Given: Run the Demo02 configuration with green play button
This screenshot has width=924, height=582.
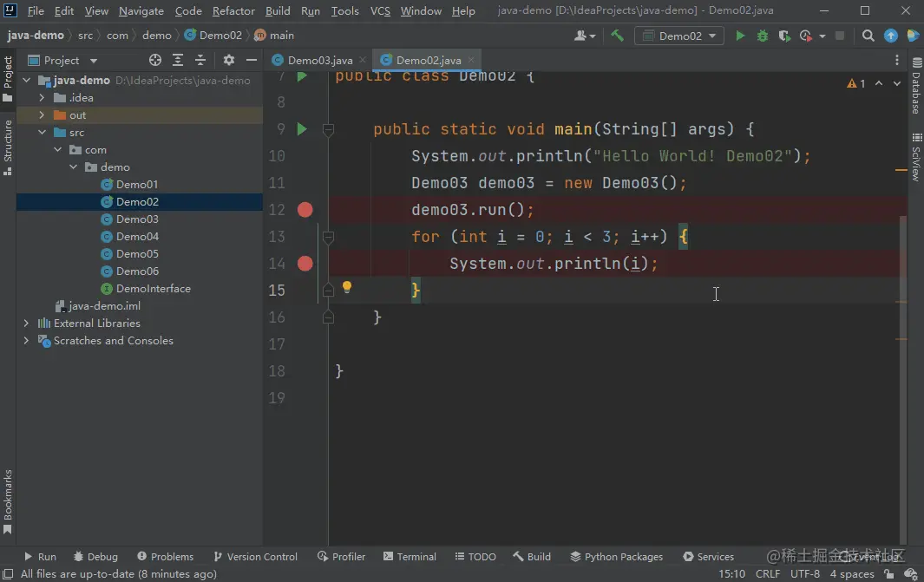Looking at the screenshot, I should (x=740, y=36).
